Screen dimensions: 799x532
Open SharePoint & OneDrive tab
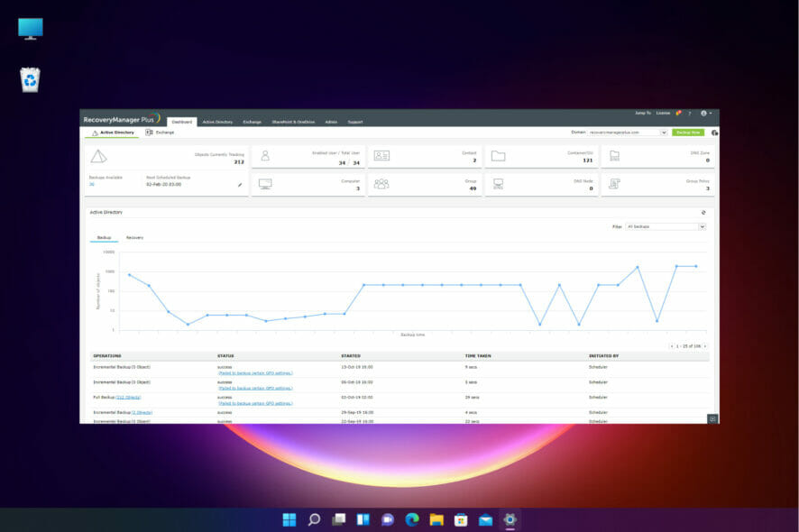[293, 122]
